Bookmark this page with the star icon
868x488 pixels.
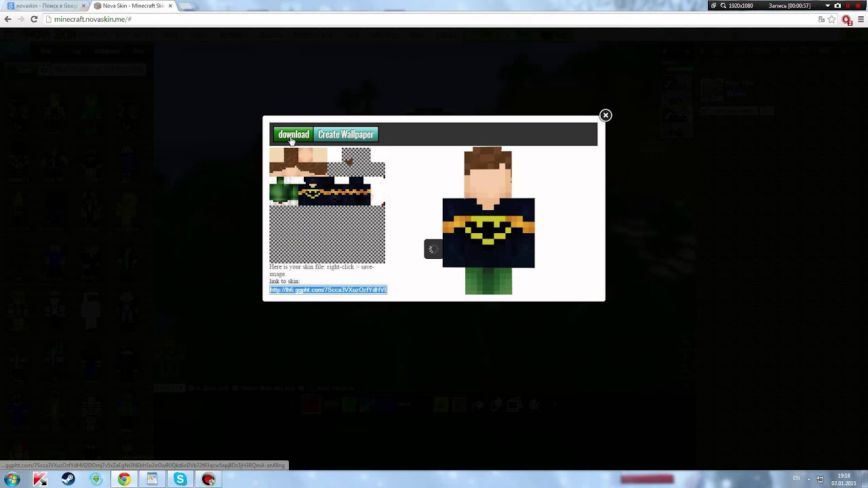click(831, 20)
